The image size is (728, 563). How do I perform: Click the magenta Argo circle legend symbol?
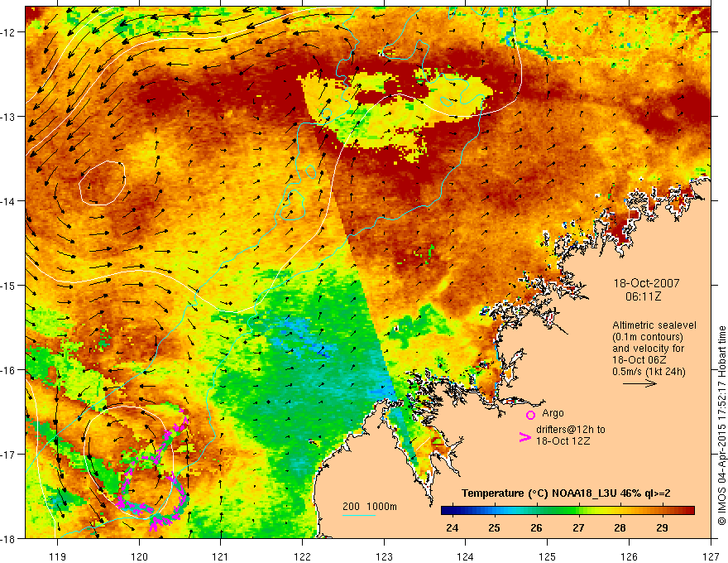tap(530, 415)
